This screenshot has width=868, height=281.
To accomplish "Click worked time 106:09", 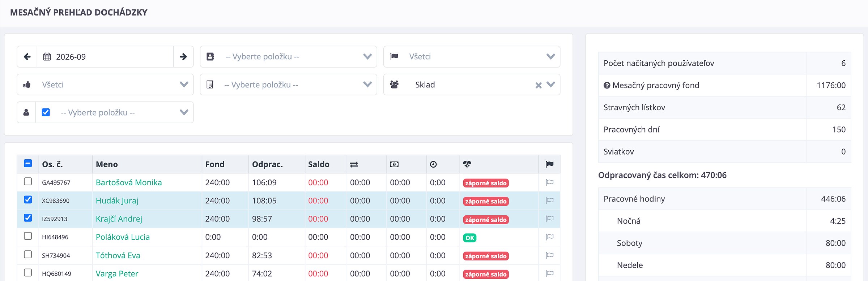I will [x=264, y=182].
